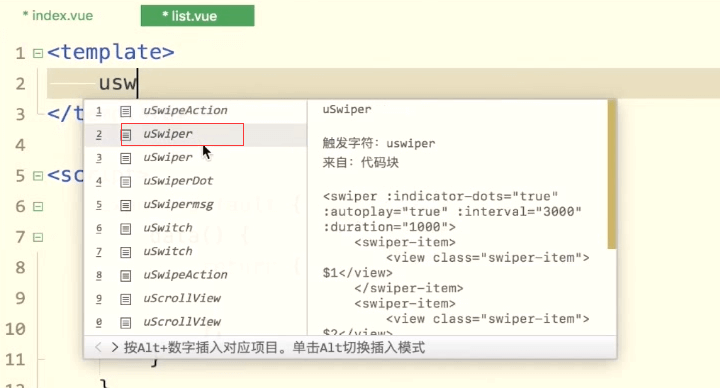Click snippet icon of uSwitch item 6
Screen dimensions: 720x388
pos(125,229)
